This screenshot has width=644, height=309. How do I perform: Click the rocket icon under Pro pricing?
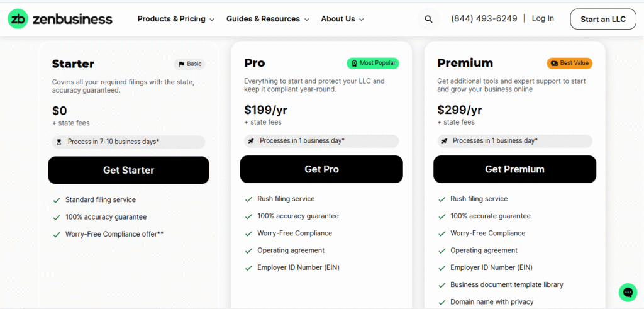pyautogui.click(x=252, y=141)
